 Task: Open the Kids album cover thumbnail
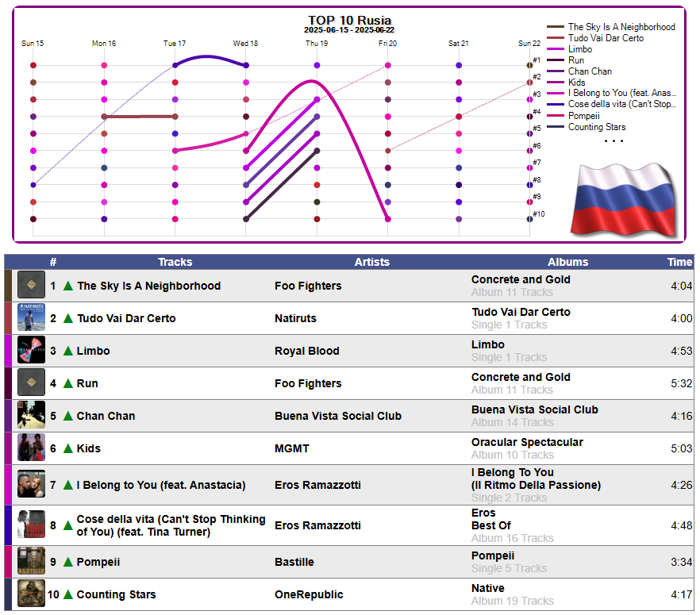[31, 448]
